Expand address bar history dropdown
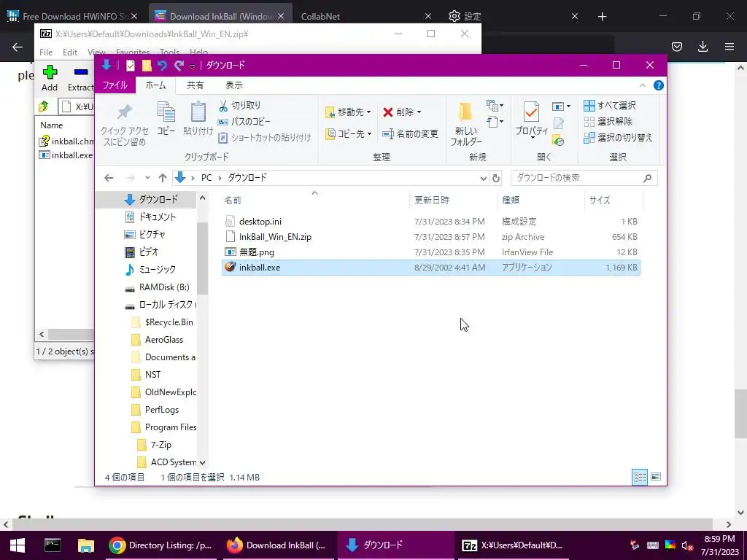 click(x=483, y=178)
